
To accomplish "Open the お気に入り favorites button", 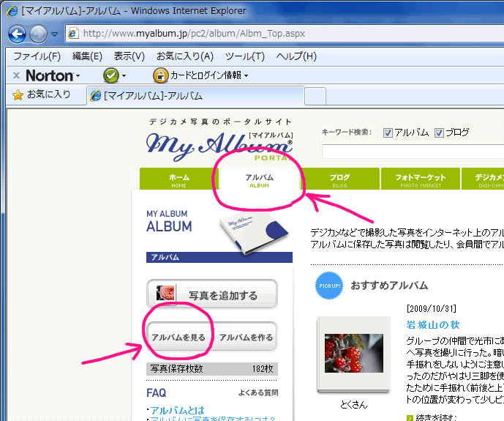I will click(42, 94).
